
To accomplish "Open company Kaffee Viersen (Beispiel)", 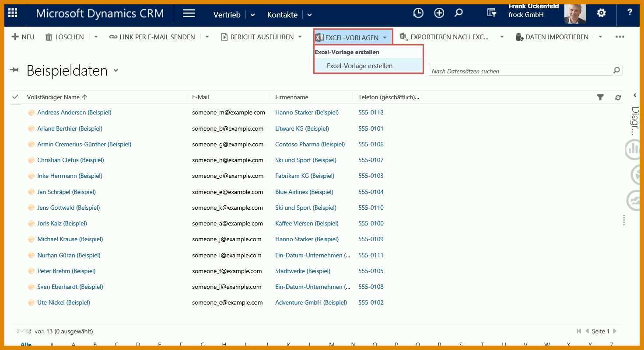I will 307,223.
